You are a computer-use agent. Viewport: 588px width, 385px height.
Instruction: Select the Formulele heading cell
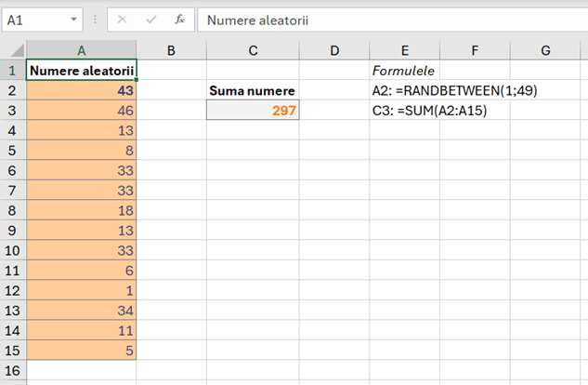(404, 70)
